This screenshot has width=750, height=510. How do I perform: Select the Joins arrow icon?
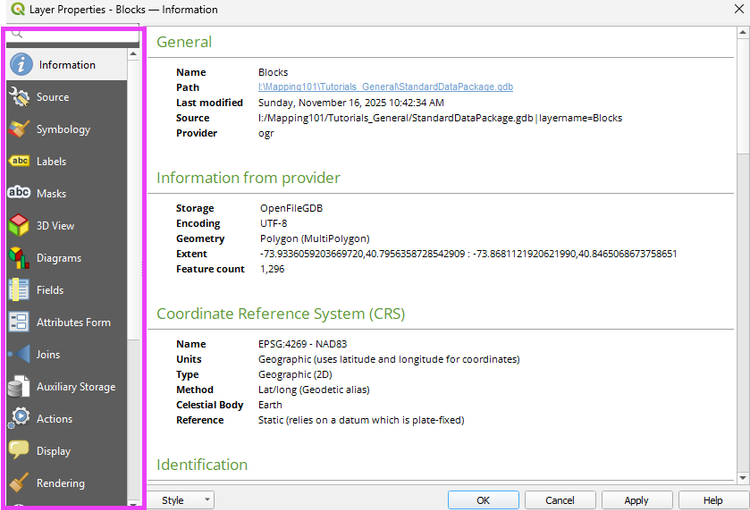click(x=19, y=355)
